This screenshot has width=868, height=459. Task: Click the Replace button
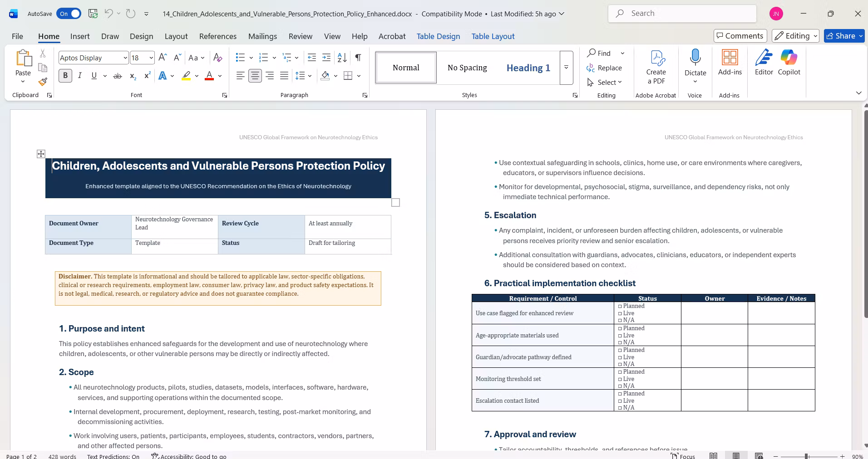click(604, 68)
